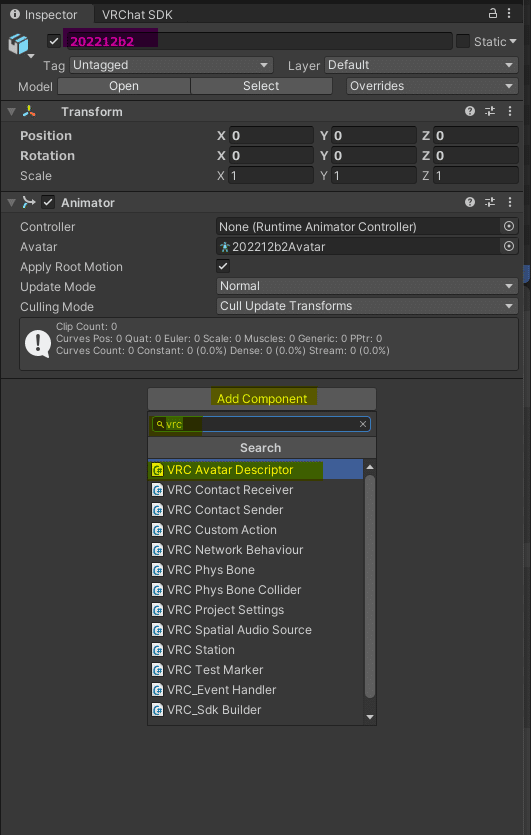Click the Open model button
The height and width of the screenshot is (835, 531).
coord(124,86)
